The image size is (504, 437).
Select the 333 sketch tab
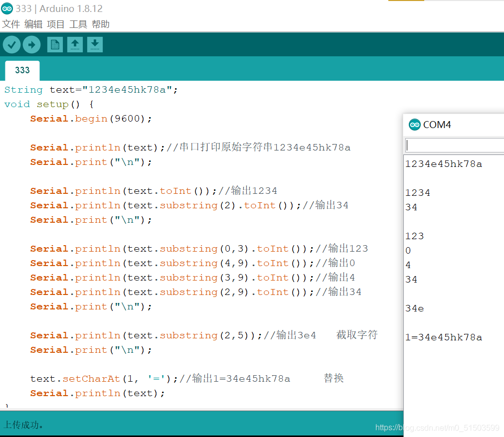[x=22, y=70]
